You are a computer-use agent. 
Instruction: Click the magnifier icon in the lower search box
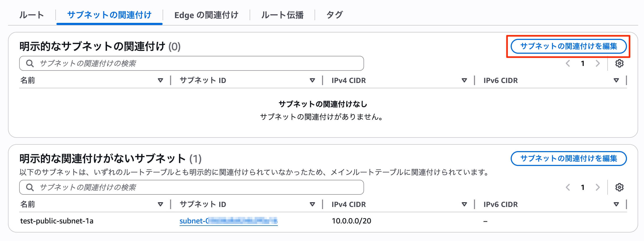(x=30, y=187)
